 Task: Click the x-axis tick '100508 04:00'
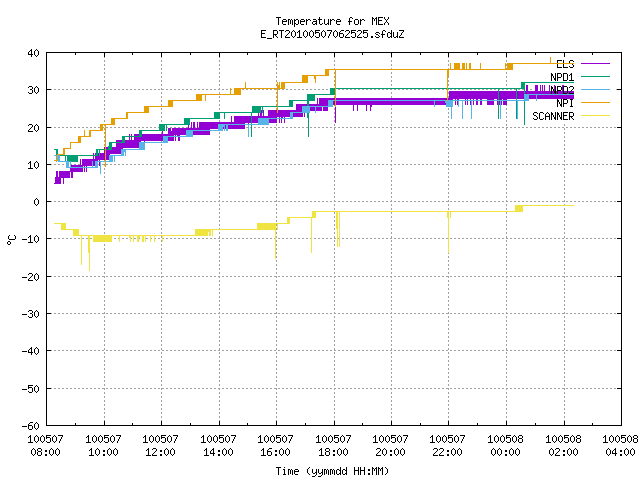[621, 446]
